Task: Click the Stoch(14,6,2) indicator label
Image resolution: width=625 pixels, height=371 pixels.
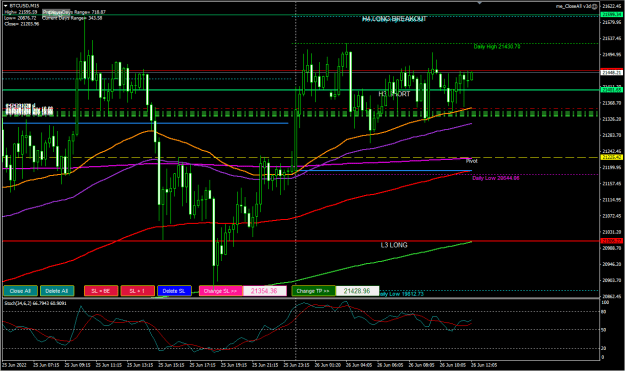Action: point(35,303)
